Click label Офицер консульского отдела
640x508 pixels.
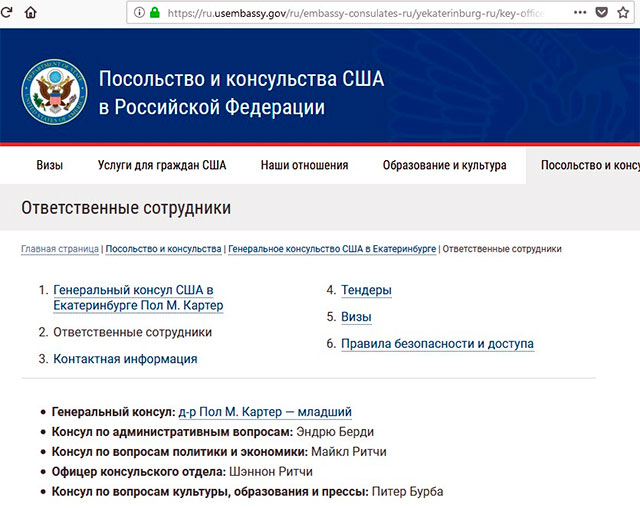139,472
